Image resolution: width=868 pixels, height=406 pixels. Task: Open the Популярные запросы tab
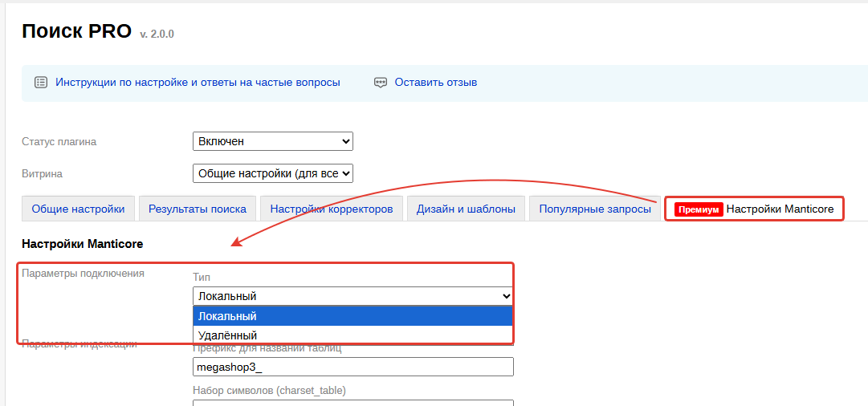(x=595, y=209)
